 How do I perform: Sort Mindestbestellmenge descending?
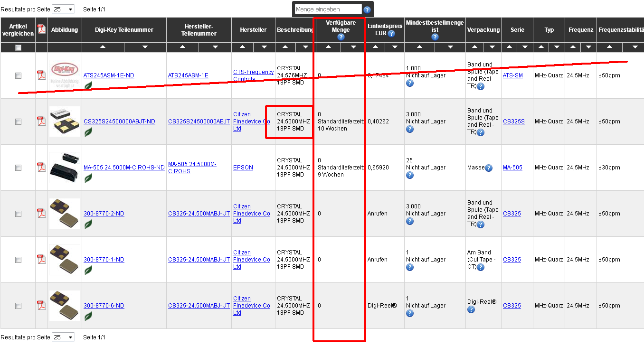(450, 47)
